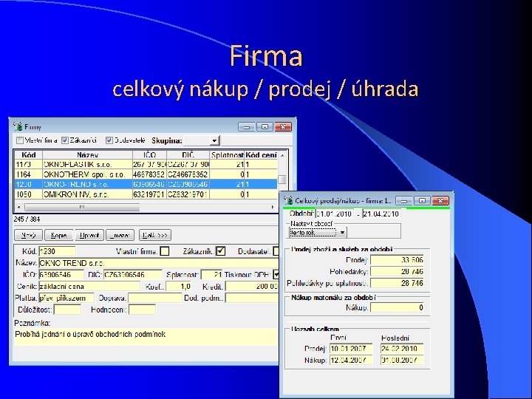The width and height of the screenshot is (532, 399).
Task: Toggle the Dodavatelé filter checkbox
Action: tap(109, 140)
